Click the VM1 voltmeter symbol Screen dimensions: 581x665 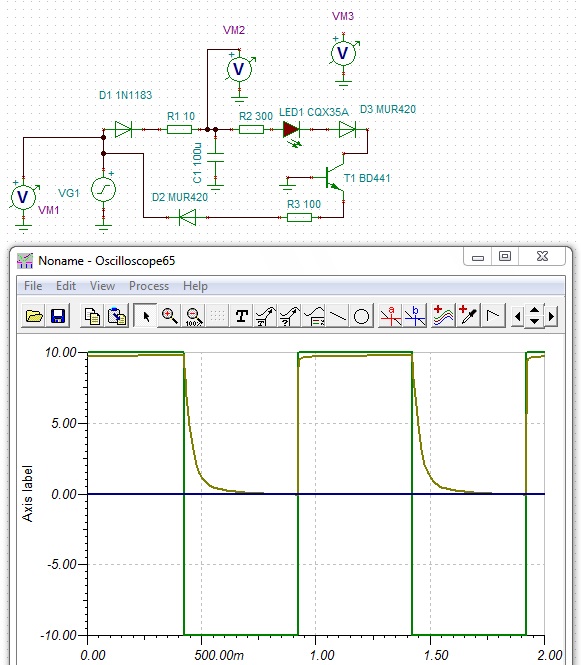click(23, 197)
